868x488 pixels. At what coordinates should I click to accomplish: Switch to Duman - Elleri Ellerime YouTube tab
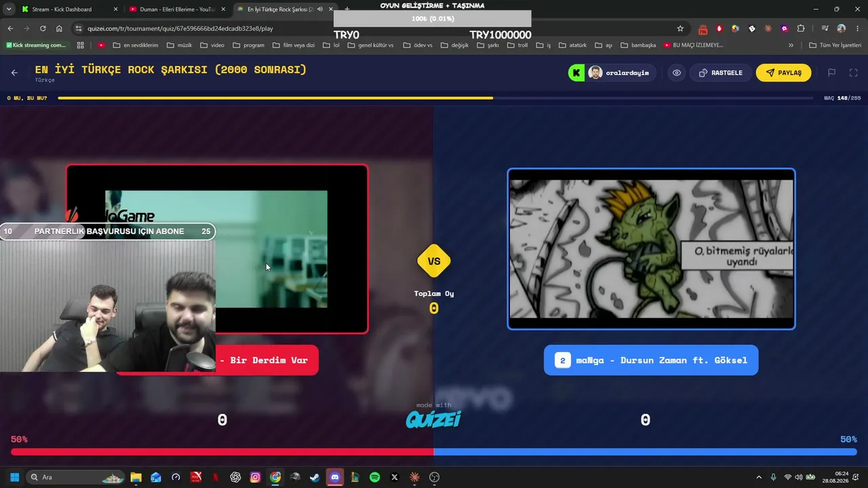coord(177,9)
